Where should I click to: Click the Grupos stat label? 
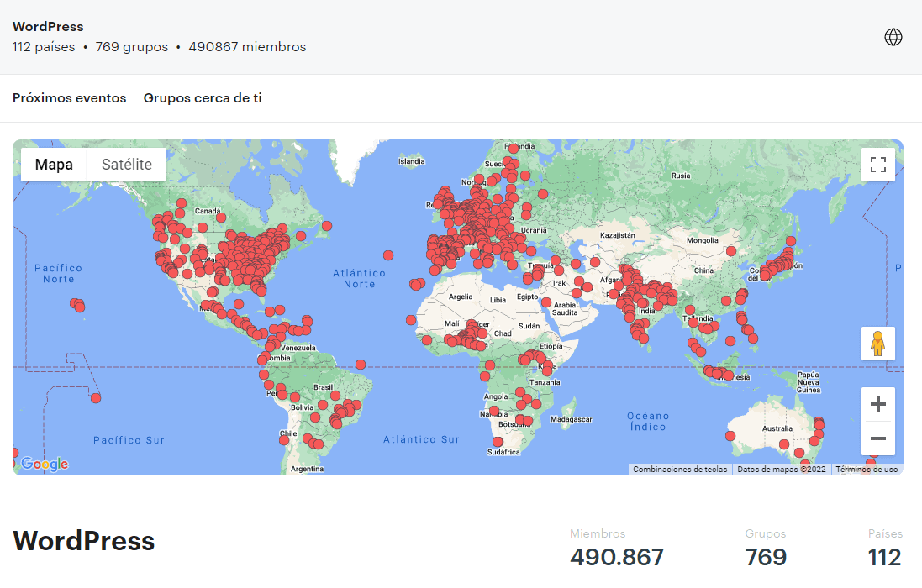(766, 533)
